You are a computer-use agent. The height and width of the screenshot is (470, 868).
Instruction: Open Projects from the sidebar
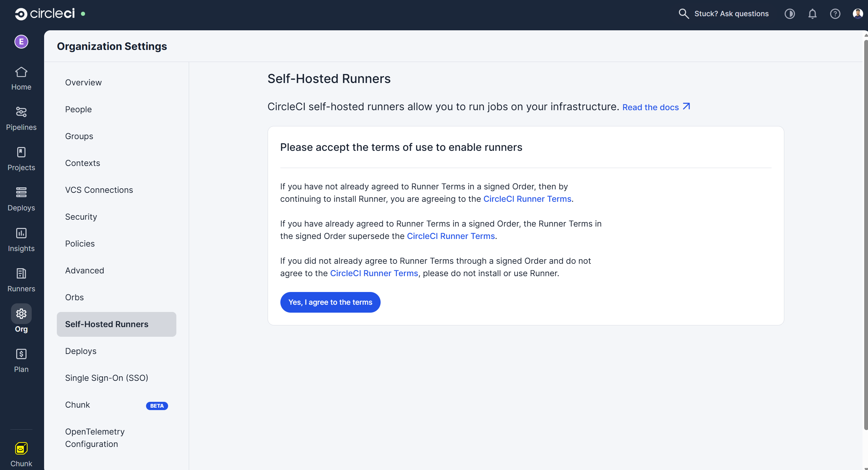pos(21,159)
